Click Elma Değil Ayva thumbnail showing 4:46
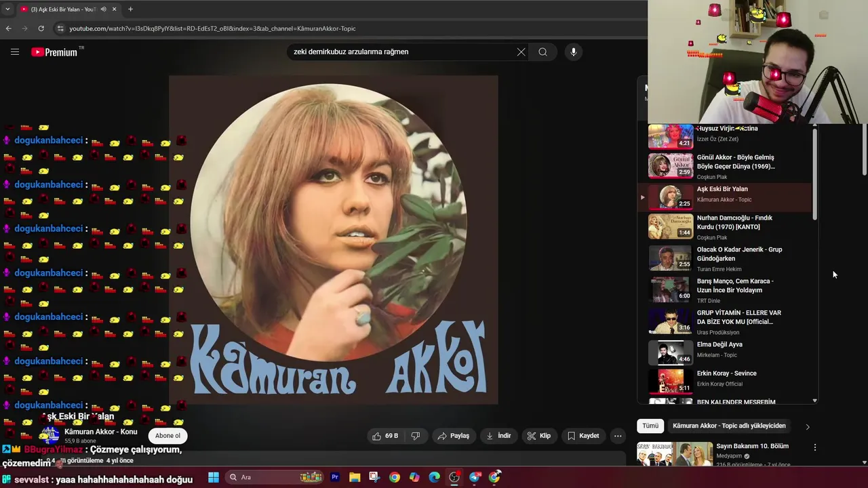Screen dimensions: 868x488 pos(671,353)
